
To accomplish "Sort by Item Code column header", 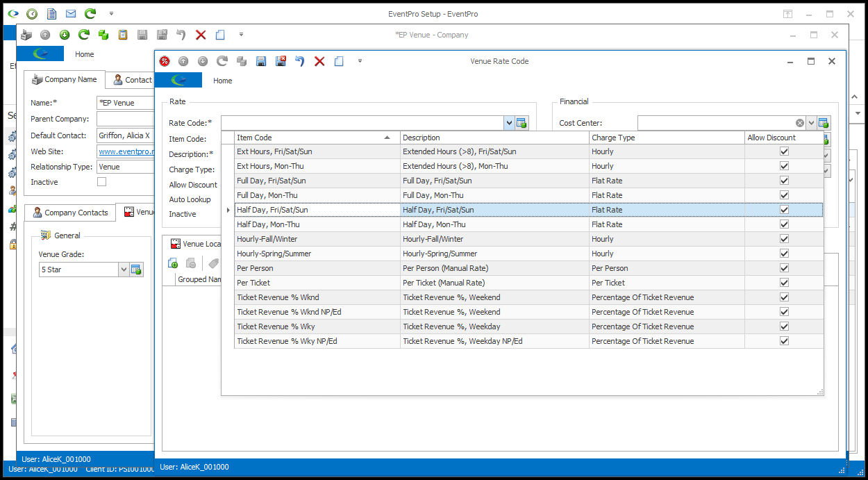I will click(x=317, y=138).
